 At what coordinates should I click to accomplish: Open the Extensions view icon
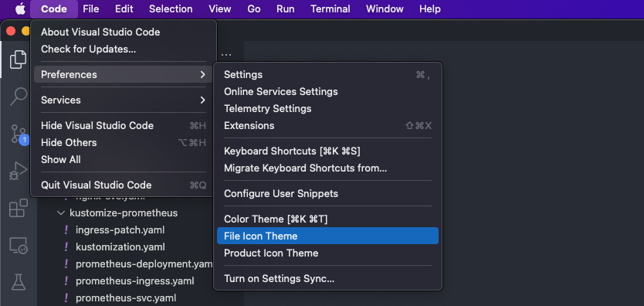[x=18, y=208]
